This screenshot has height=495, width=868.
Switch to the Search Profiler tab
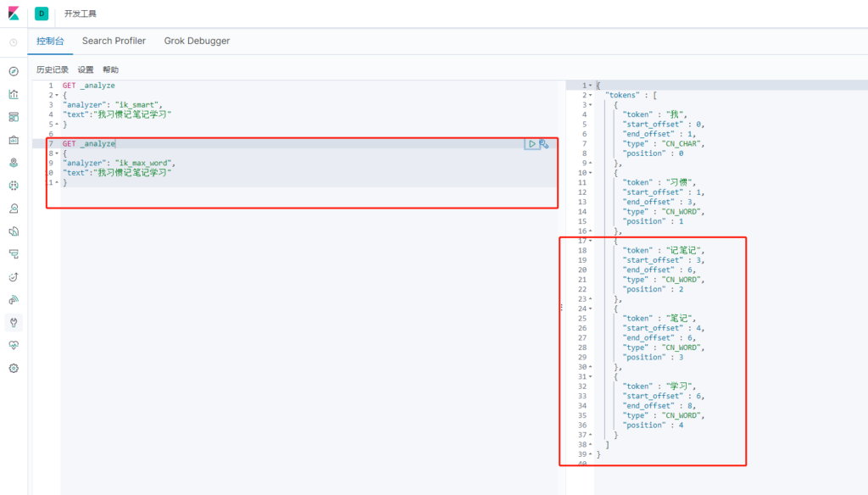(x=114, y=41)
